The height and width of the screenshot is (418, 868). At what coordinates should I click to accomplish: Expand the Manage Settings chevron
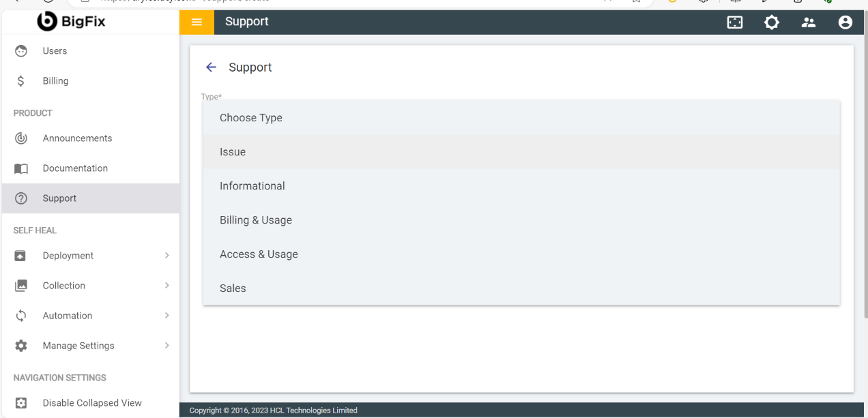[x=167, y=346]
